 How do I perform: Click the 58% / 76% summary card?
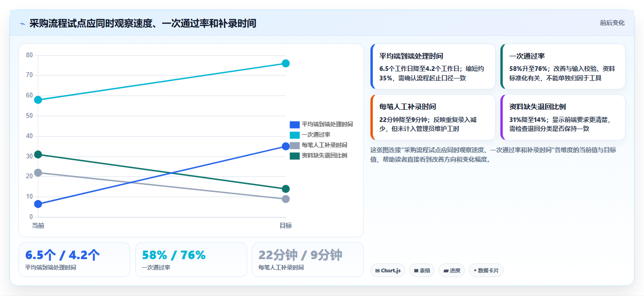tap(191, 260)
